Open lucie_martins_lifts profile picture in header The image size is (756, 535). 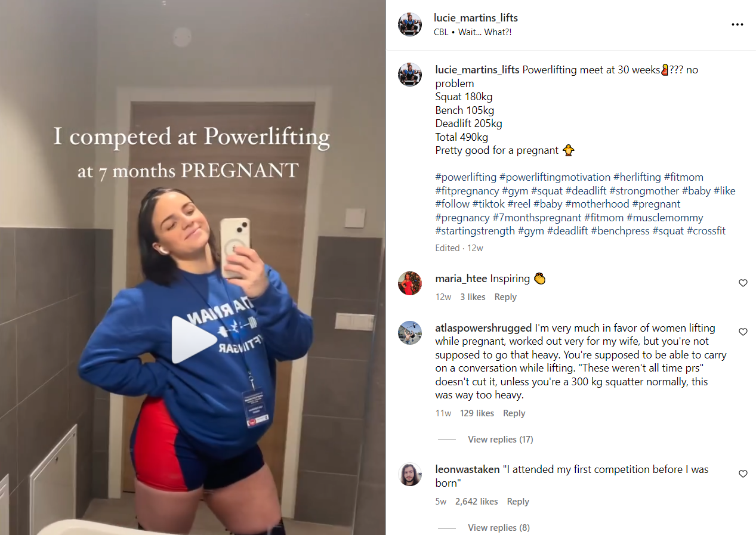(410, 24)
